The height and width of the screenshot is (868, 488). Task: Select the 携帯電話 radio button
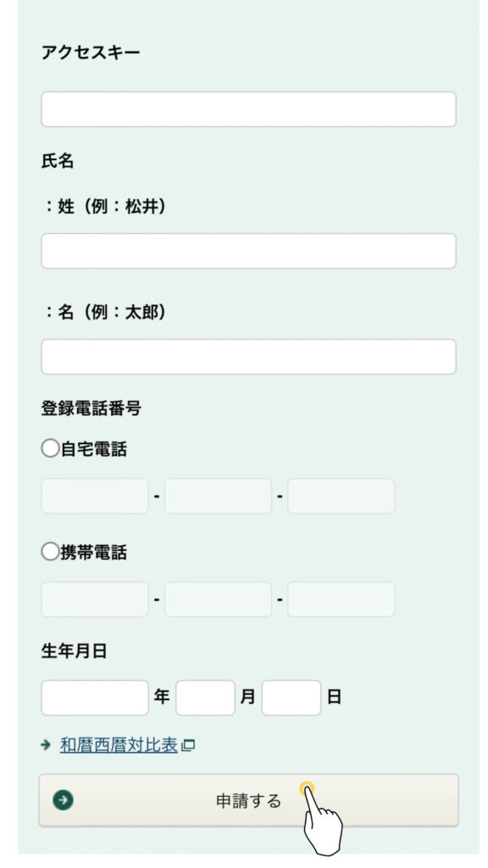pyautogui.click(x=50, y=551)
